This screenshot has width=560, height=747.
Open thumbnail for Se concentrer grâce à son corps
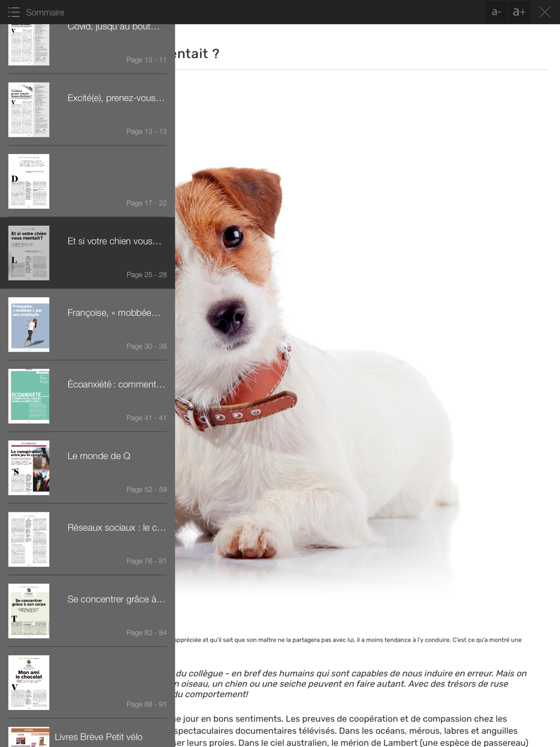click(29, 611)
